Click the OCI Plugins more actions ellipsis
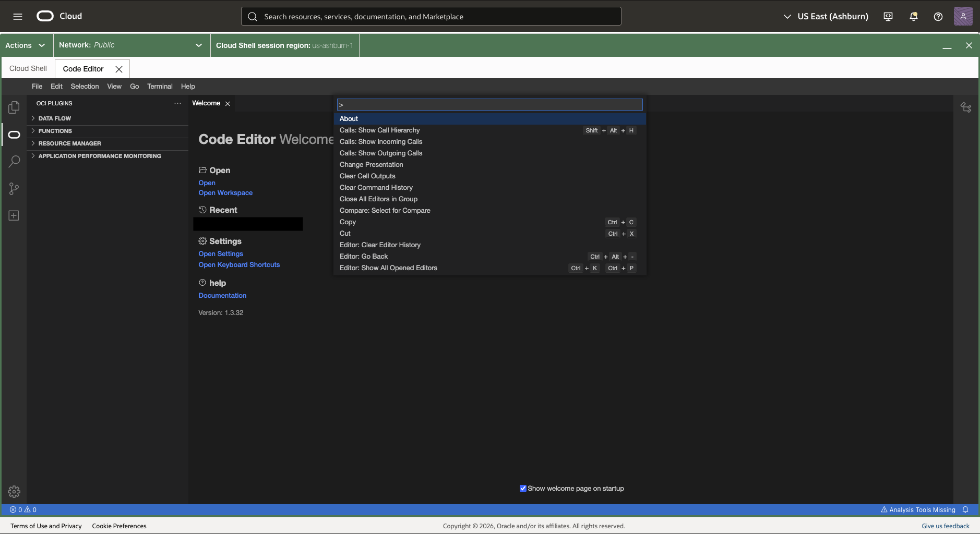980x534 pixels. click(x=178, y=103)
